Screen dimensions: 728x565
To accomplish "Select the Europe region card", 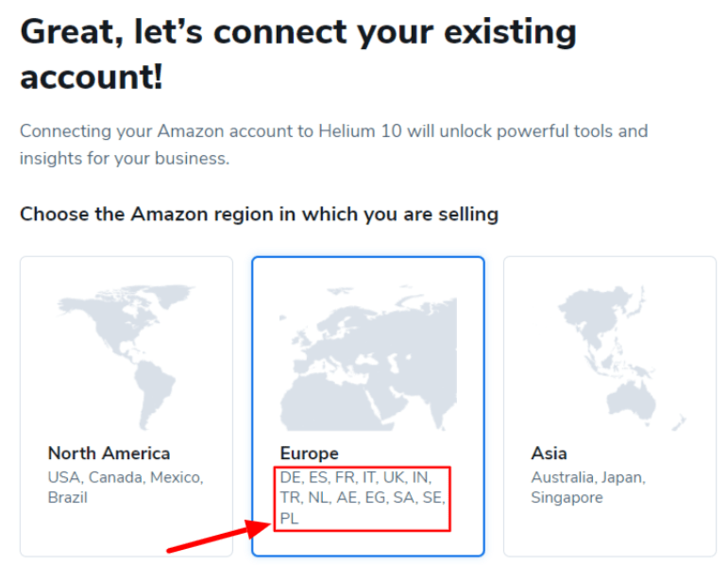I will [x=368, y=406].
